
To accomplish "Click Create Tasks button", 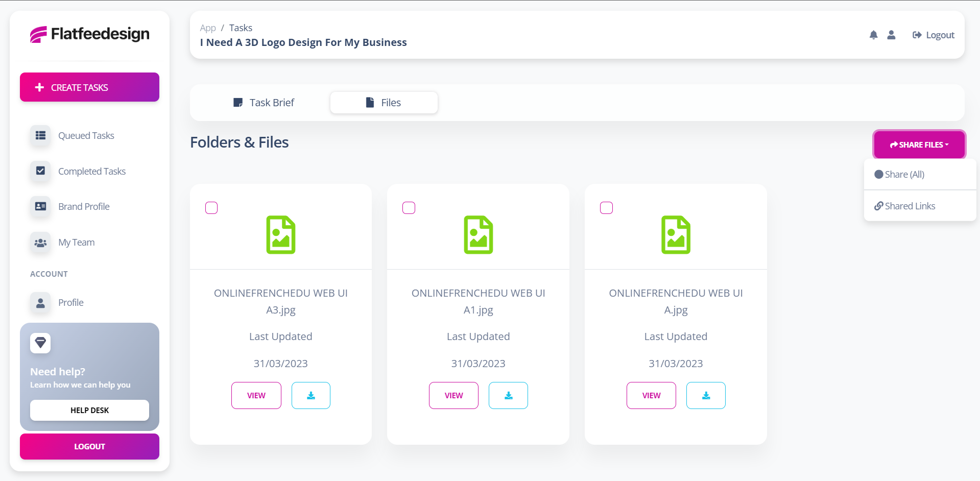I will click(x=89, y=87).
